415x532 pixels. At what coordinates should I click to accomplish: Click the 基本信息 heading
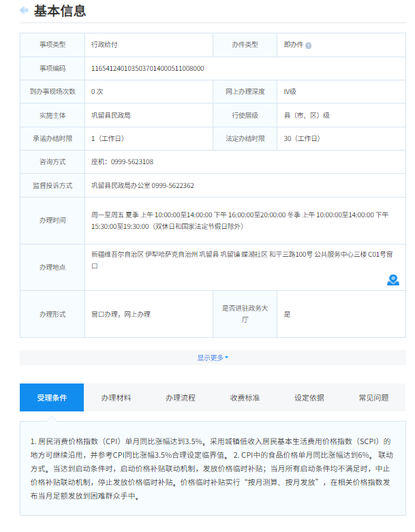(x=60, y=11)
